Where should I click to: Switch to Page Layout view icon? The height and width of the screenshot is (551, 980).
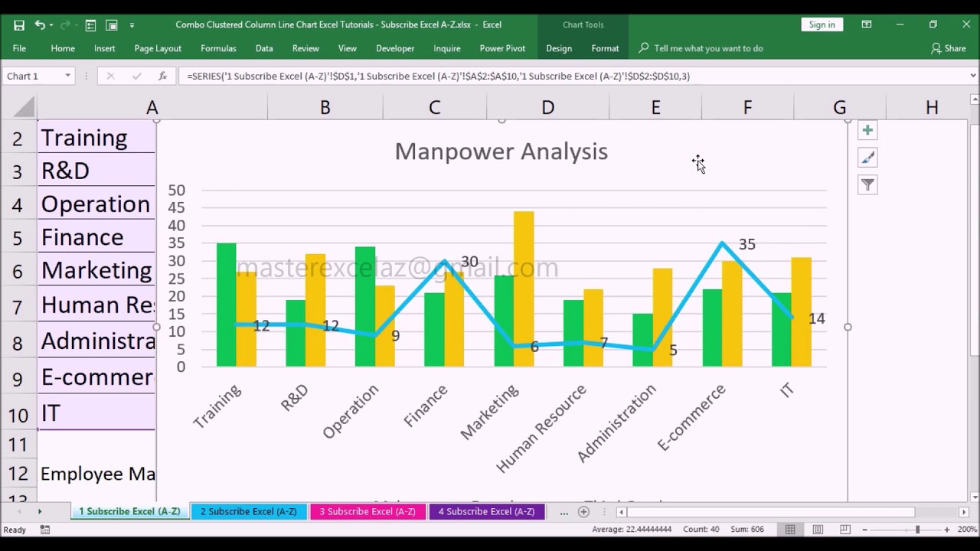(x=818, y=530)
